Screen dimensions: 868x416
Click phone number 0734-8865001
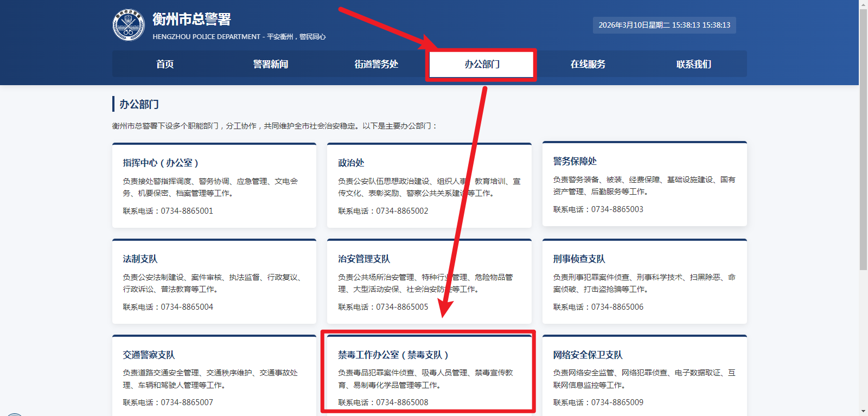pyautogui.click(x=187, y=211)
